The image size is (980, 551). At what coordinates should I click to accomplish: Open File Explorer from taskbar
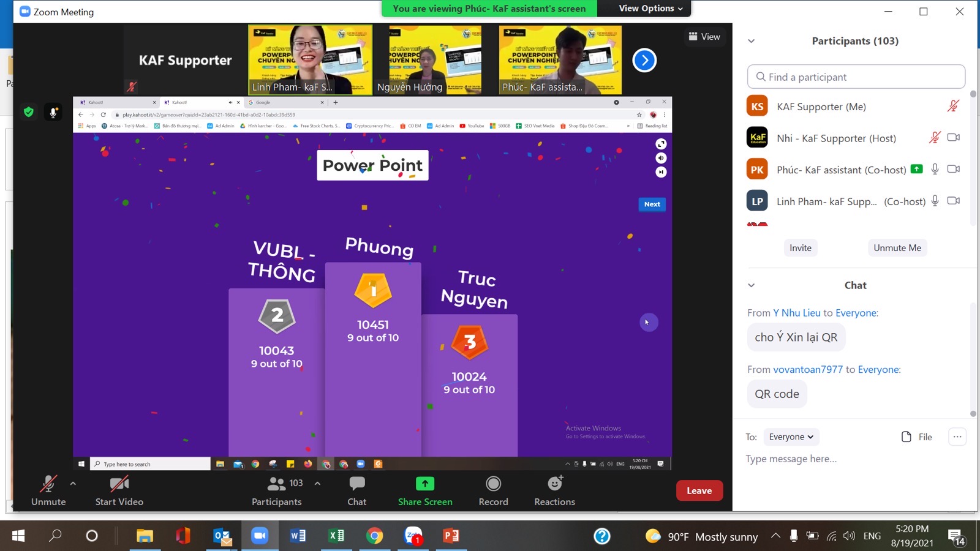tap(145, 536)
